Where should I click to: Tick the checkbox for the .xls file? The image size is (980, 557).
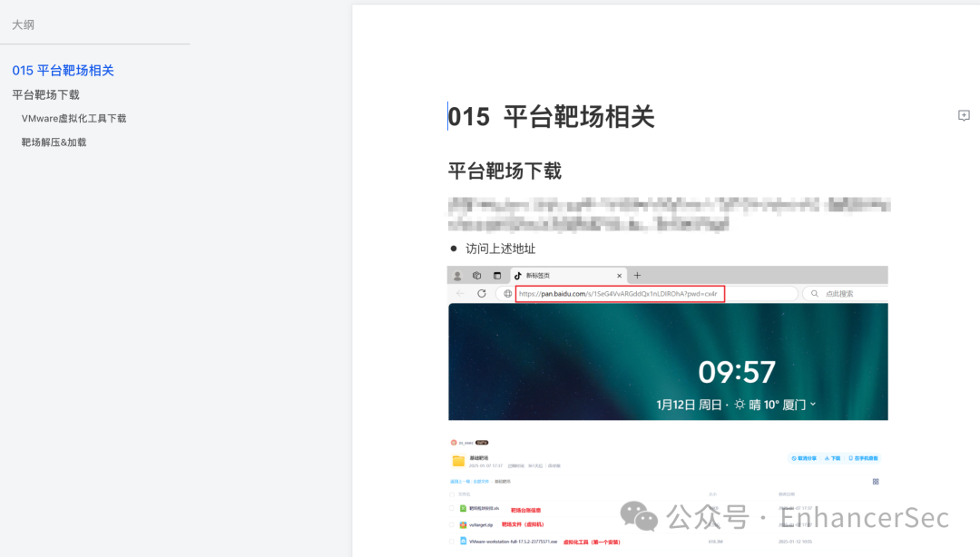click(452, 509)
